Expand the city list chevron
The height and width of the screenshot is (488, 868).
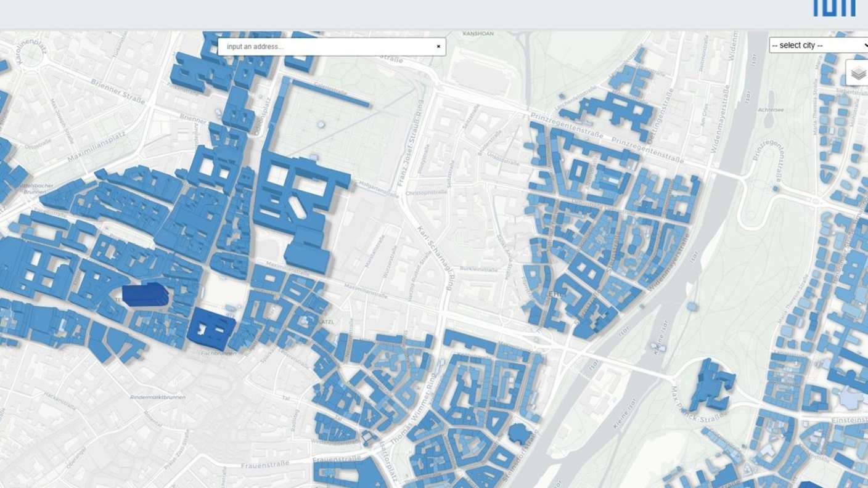pyautogui.click(x=864, y=45)
